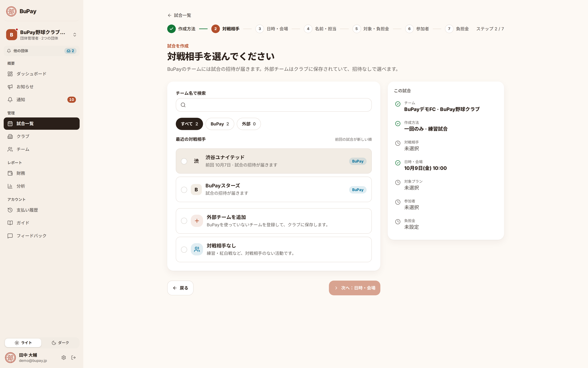Filter opponents by すべて tab
The width and height of the screenshot is (588, 368).
click(189, 124)
